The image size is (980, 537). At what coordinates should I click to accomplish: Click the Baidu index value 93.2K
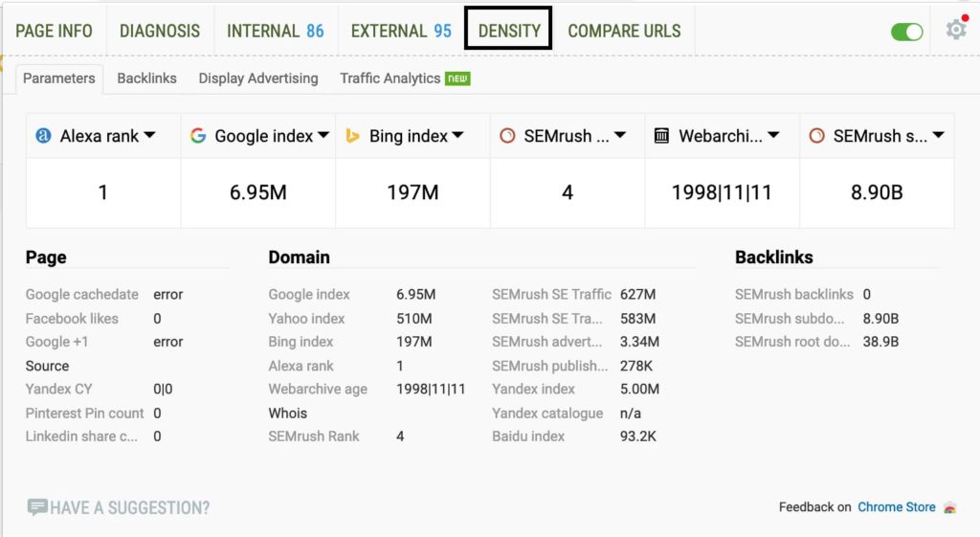[x=638, y=436]
